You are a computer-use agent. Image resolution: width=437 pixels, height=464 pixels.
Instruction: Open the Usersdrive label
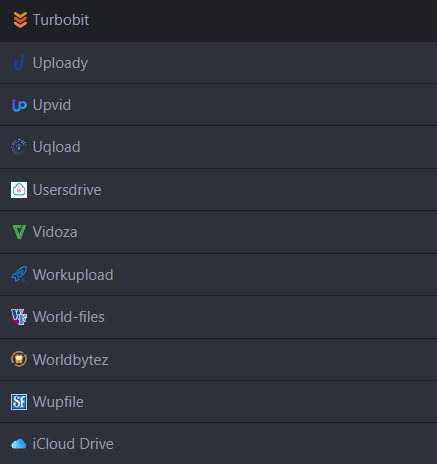coord(67,190)
